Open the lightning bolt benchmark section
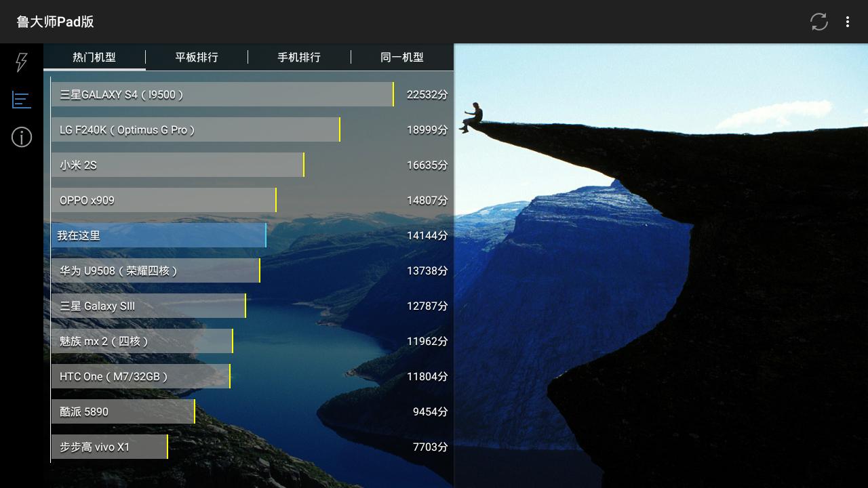This screenshot has height=488, width=868. [22, 62]
